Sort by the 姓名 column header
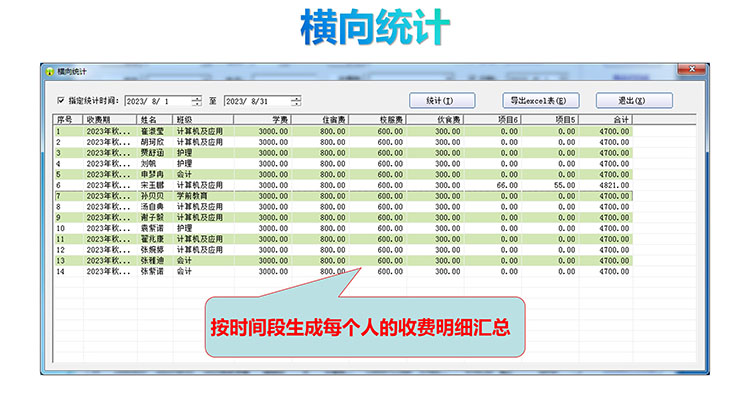The image size is (750, 403). (x=154, y=120)
